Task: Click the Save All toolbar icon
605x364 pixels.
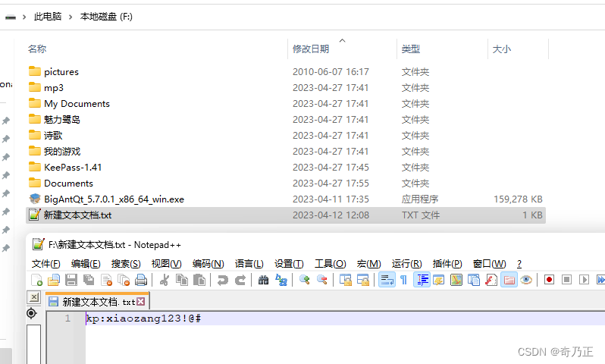Action: tap(89, 280)
